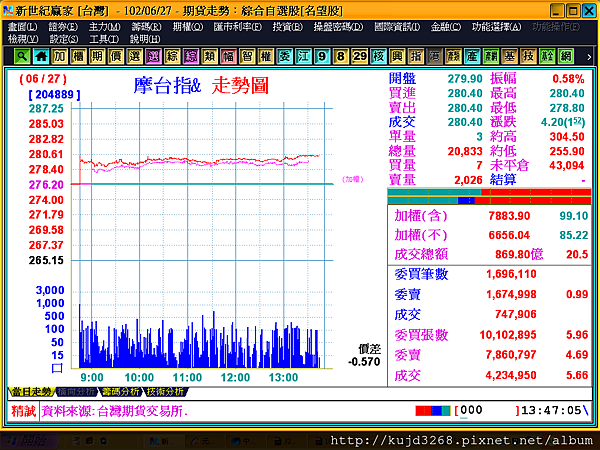The height and width of the screenshot is (450, 600).
Task: Open the 投資(B) menu
Action: pyautogui.click(x=288, y=27)
